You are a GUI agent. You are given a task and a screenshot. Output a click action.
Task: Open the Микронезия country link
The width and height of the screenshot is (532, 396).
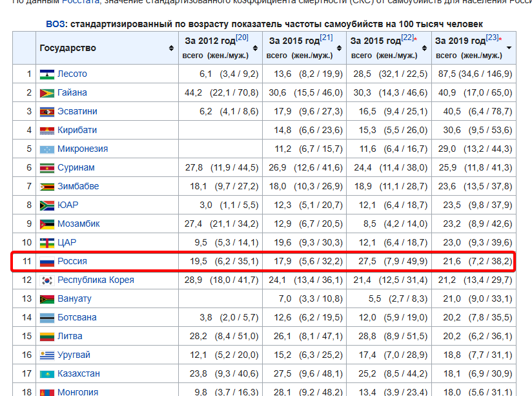[x=83, y=149]
